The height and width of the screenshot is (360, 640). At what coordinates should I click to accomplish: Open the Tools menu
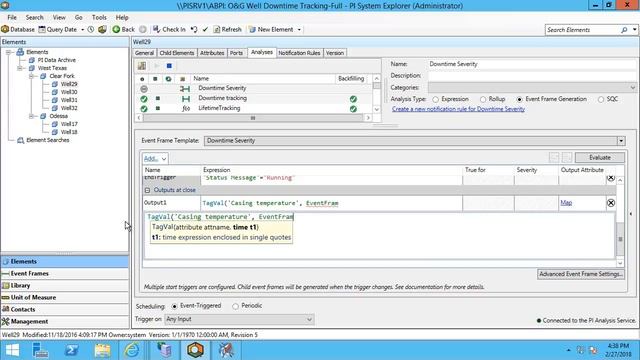99,18
